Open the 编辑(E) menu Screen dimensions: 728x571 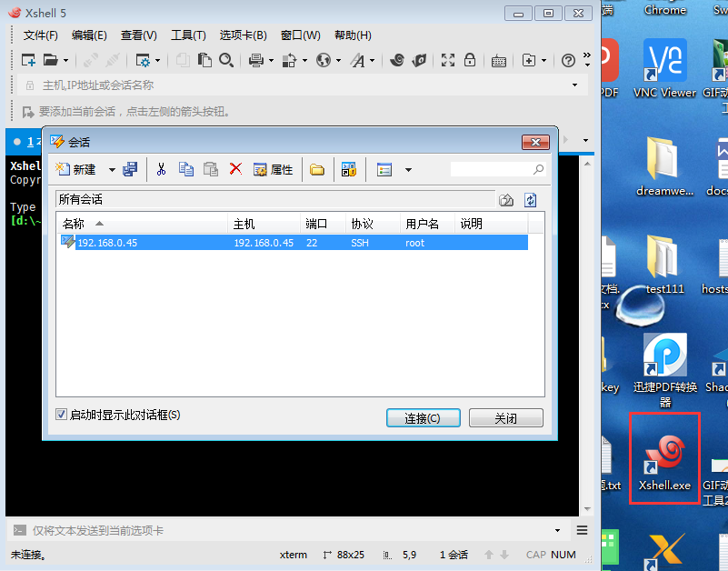[89, 35]
